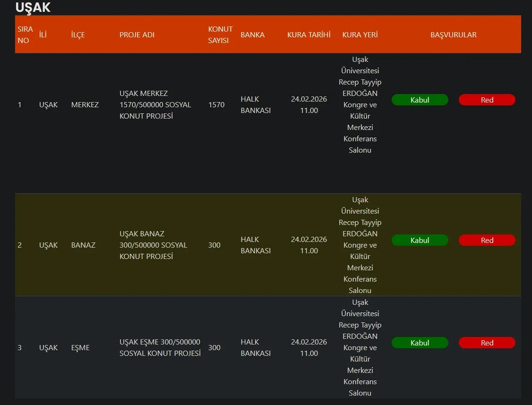The image size is (532, 405).
Task: Click the İLÇE column header
Action: pyautogui.click(x=78, y=35)
